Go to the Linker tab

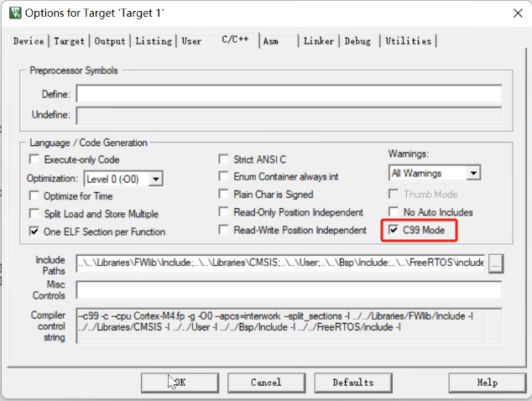tap(319, 41)
